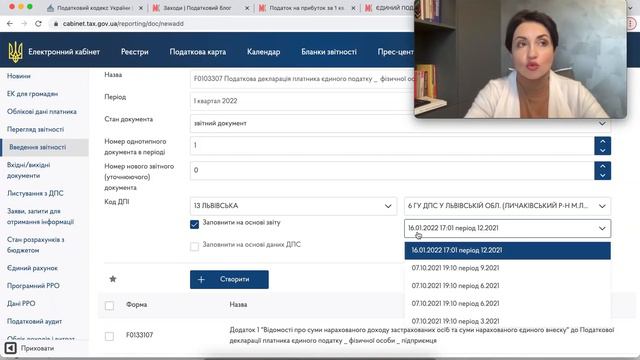640x360 pixels.
Task: Uncheck Заповнити на основі звіту checkbox
Action: pyautogui.click(x=195, y=224)
